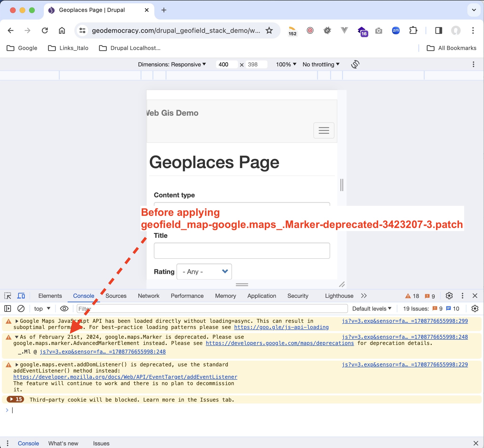The image size is (484, 448).
Task: Bookmark the page with the star icon
Action: pos(269,30)
